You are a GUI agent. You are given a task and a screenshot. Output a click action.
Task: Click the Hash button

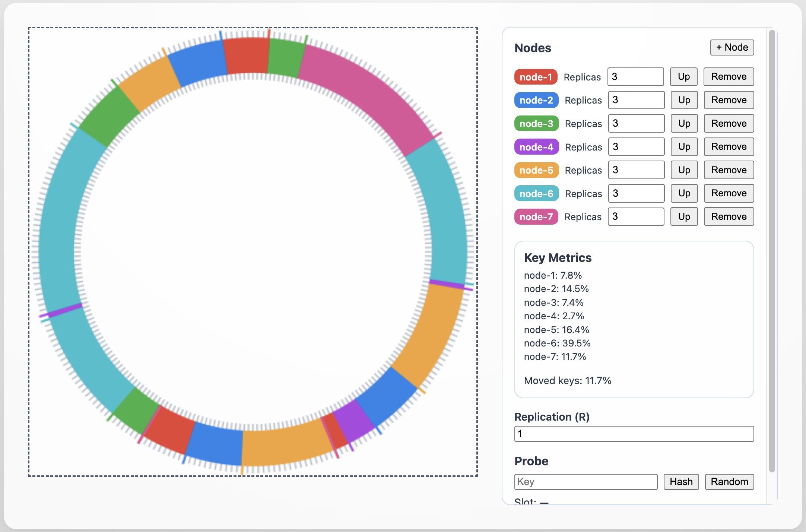tap(681, 482)
